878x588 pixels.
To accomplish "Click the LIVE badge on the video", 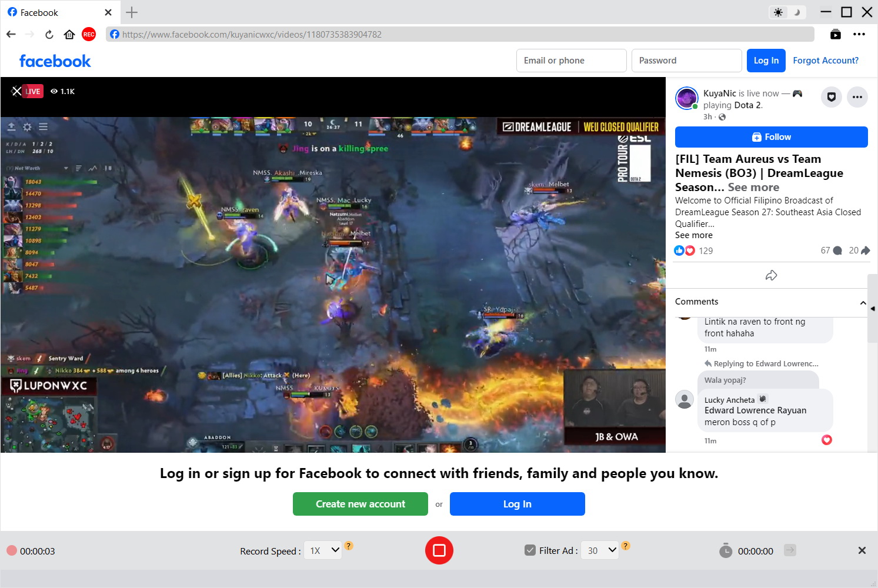I will 33,91.
